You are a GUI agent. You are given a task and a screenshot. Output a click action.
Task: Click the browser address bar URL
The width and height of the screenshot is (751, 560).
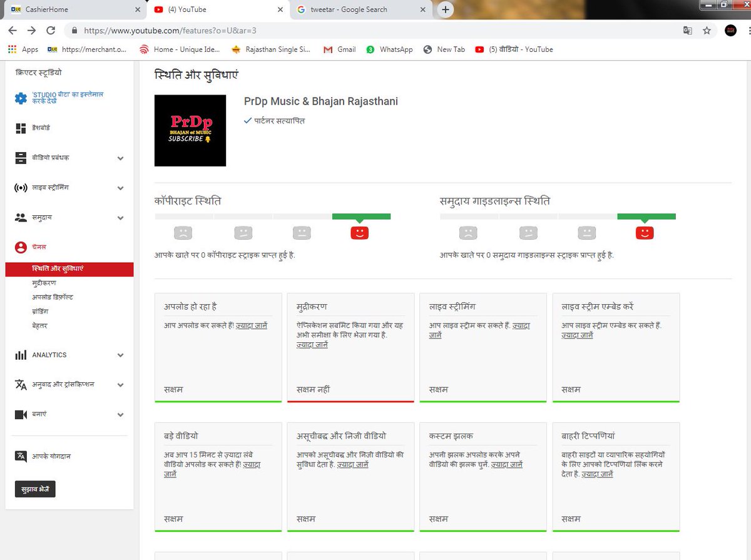170,30
